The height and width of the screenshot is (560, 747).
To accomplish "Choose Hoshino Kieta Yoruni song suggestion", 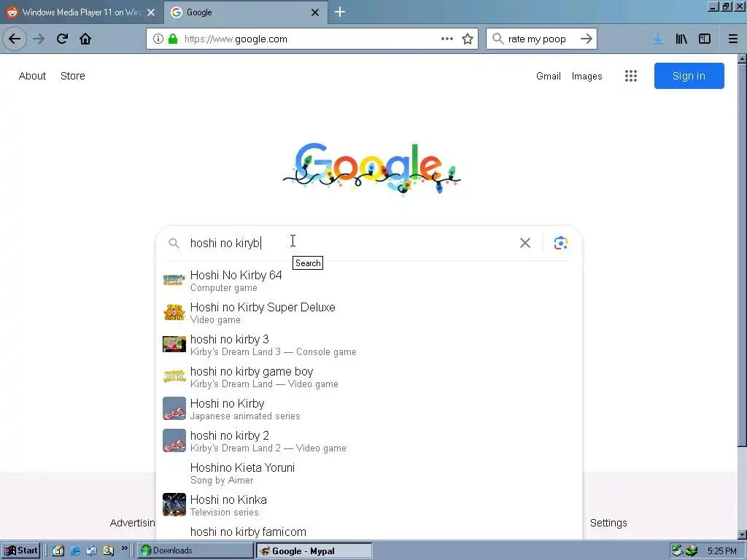I will pos(368,472).
